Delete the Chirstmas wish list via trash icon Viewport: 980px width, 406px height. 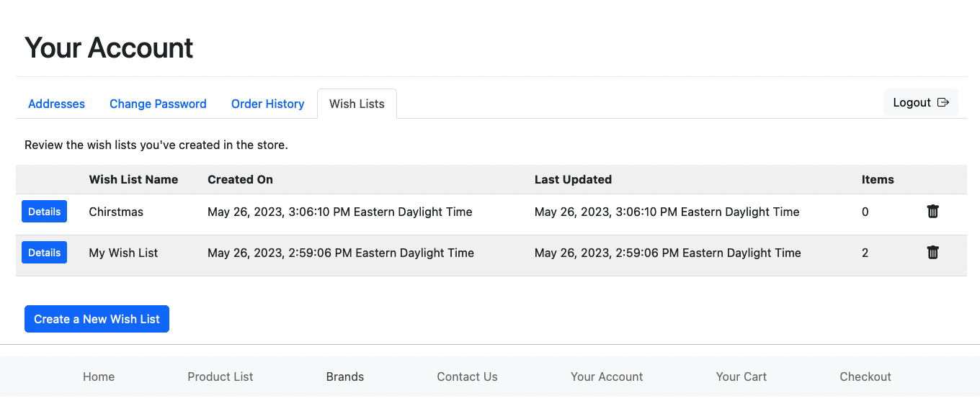pos(932,212)
